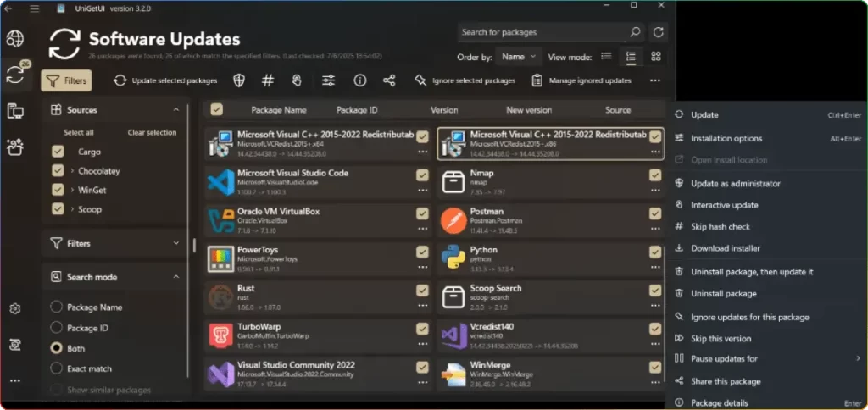868x410 pixels.
Task: Expand the Filters panel chevron
Action: [x=176, y=243]
